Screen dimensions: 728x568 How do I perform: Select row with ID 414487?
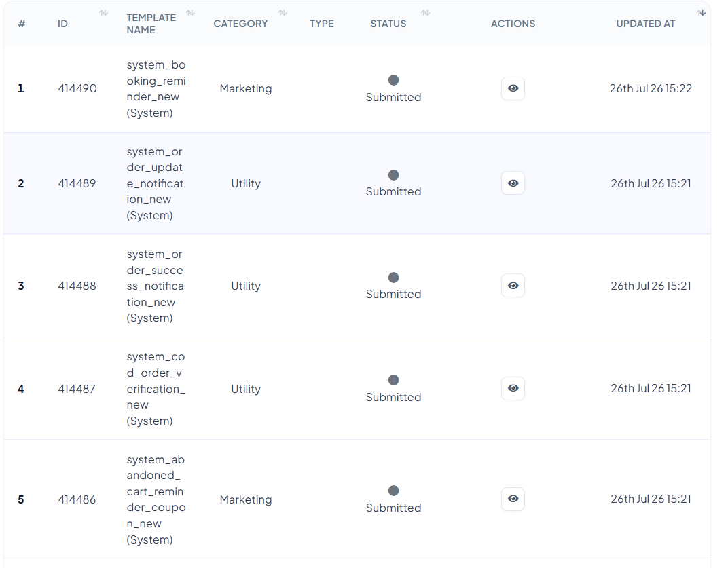357,388
